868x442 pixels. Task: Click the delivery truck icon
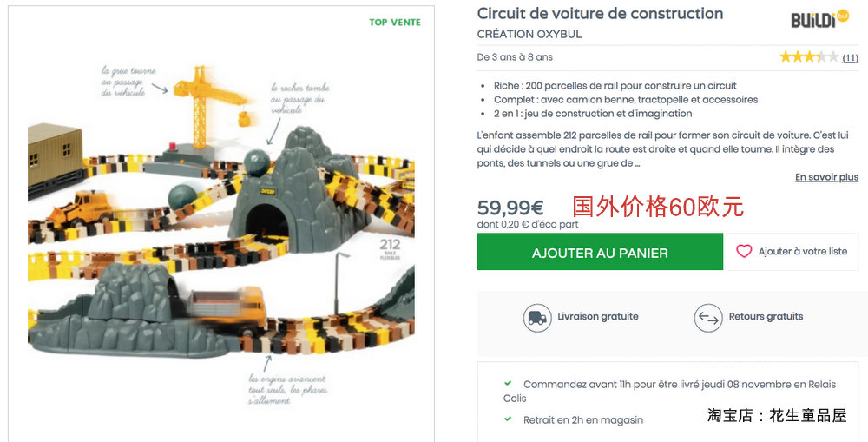pos(537,318)
